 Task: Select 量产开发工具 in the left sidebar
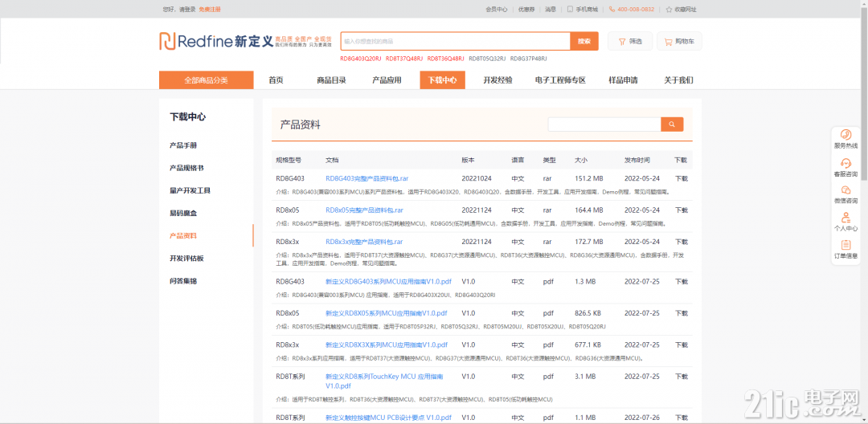click(x=190, y=190)
